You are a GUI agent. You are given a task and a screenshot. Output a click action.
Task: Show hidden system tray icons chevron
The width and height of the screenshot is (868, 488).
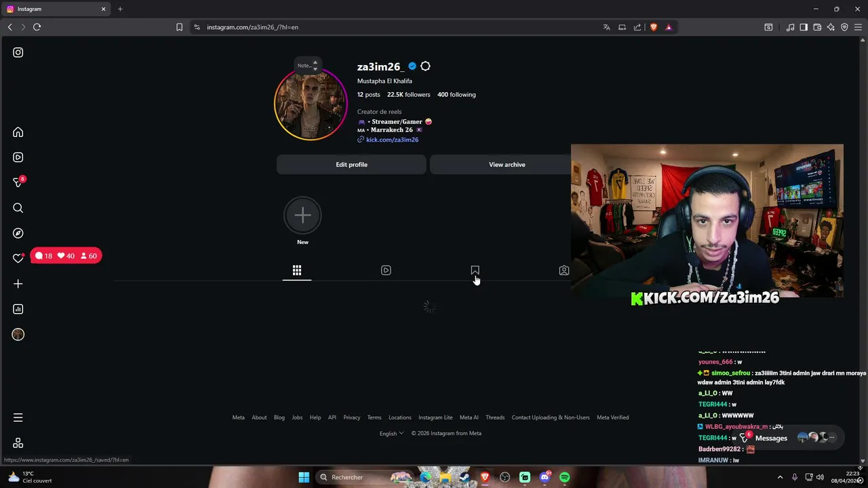tap(780, 477)
